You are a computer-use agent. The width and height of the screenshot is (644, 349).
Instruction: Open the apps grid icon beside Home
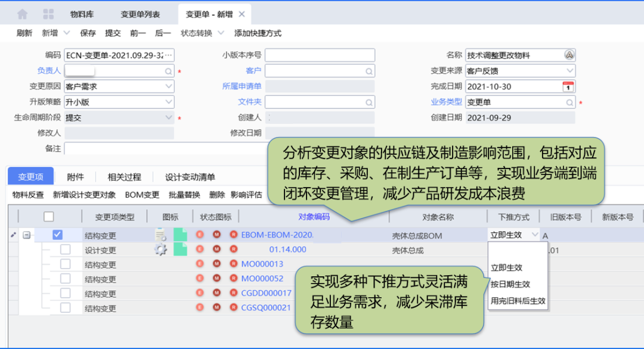[48, 13]
